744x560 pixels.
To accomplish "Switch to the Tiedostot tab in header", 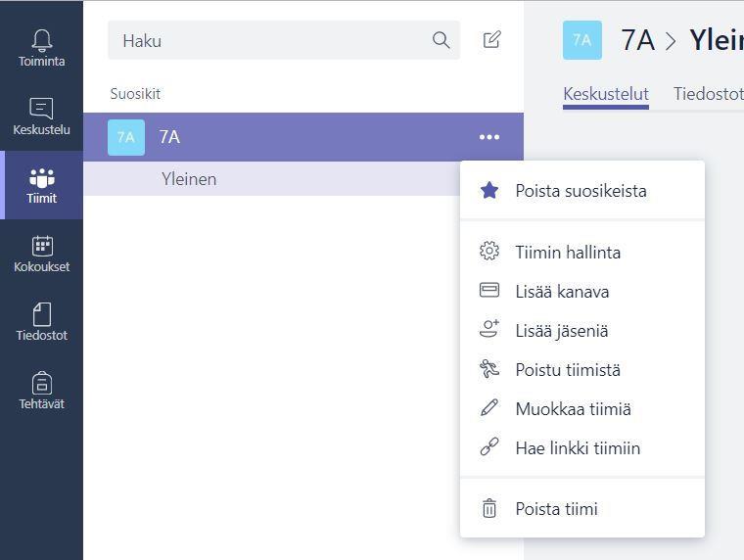I will tap(709, 94).
